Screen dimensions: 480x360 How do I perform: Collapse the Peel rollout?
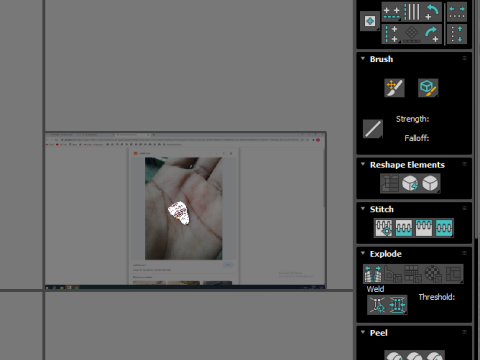tap(363, 332)
